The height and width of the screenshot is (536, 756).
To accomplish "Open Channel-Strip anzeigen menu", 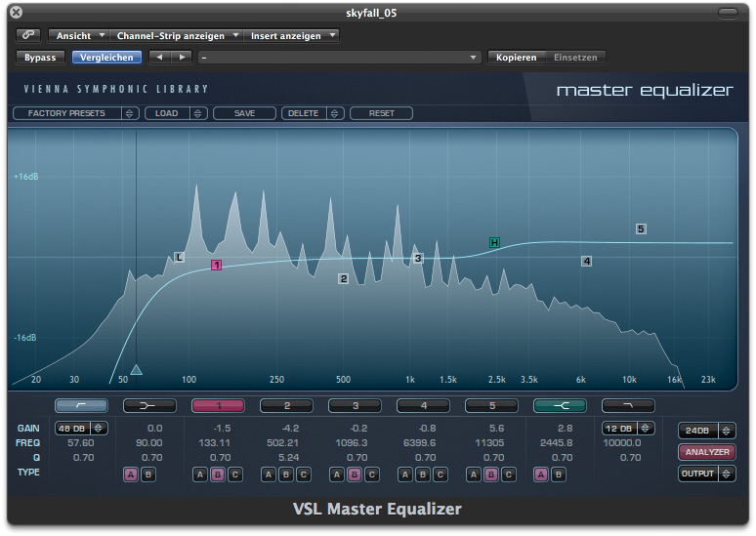I will (x=177, y=36).
